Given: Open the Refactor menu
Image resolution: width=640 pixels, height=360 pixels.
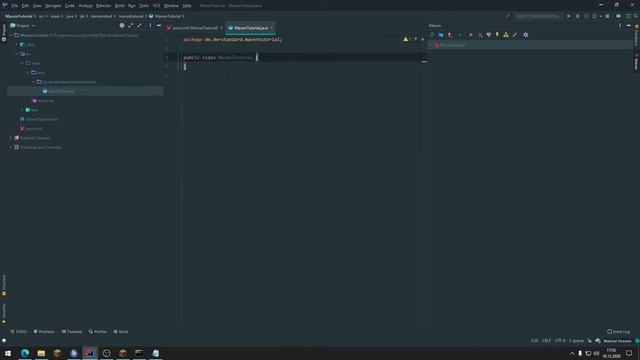Looking at the screenshot, I should pyautogui.click(x=104, y=6).
